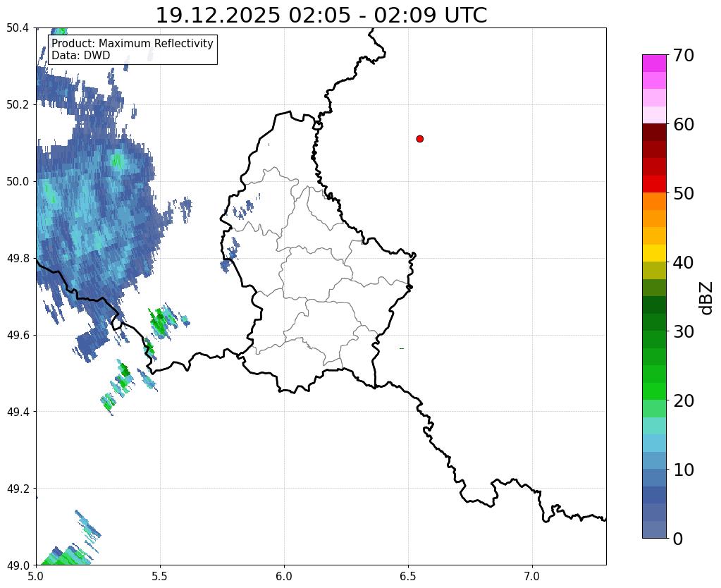
Task: Click the 49.8 latitude axis label
Action: [x=18, y=259]
